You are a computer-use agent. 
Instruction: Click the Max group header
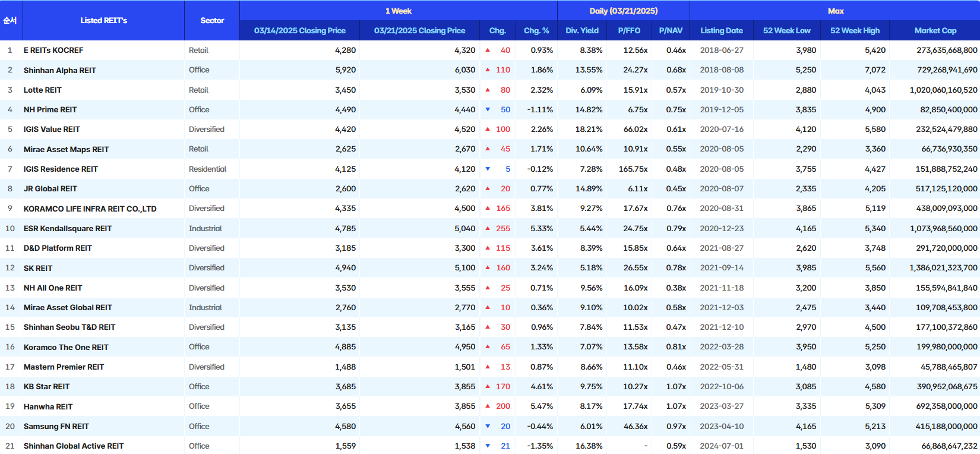point(836,11)
